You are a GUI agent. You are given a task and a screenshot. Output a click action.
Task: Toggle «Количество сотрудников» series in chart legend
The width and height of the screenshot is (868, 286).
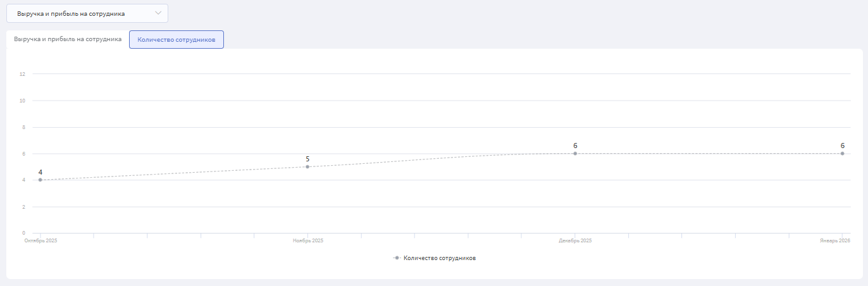439,258
